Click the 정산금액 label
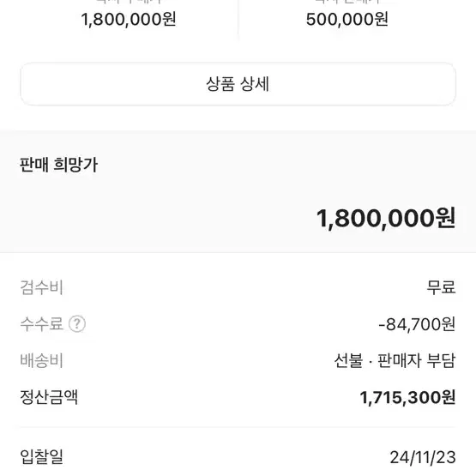 (x=49, y=397)
